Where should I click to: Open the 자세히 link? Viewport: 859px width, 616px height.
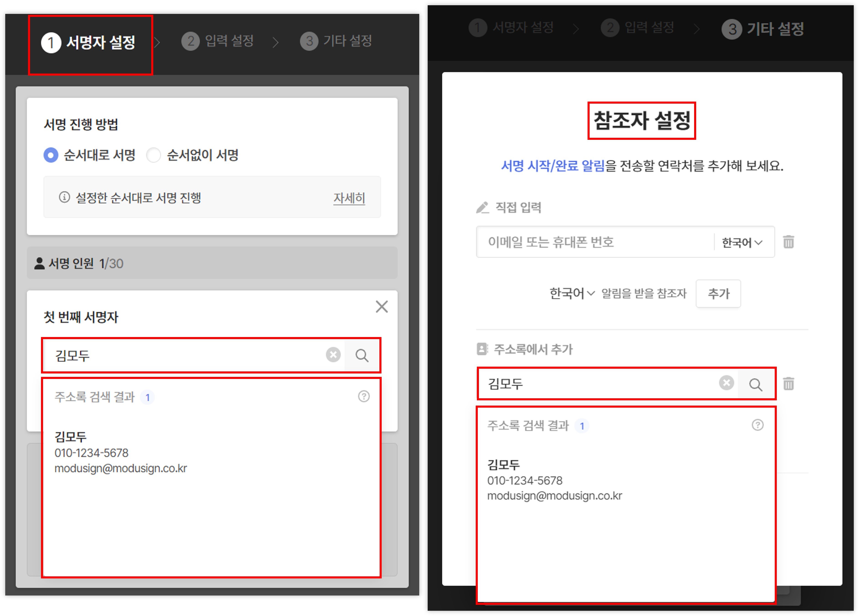[x=348, y=198]
